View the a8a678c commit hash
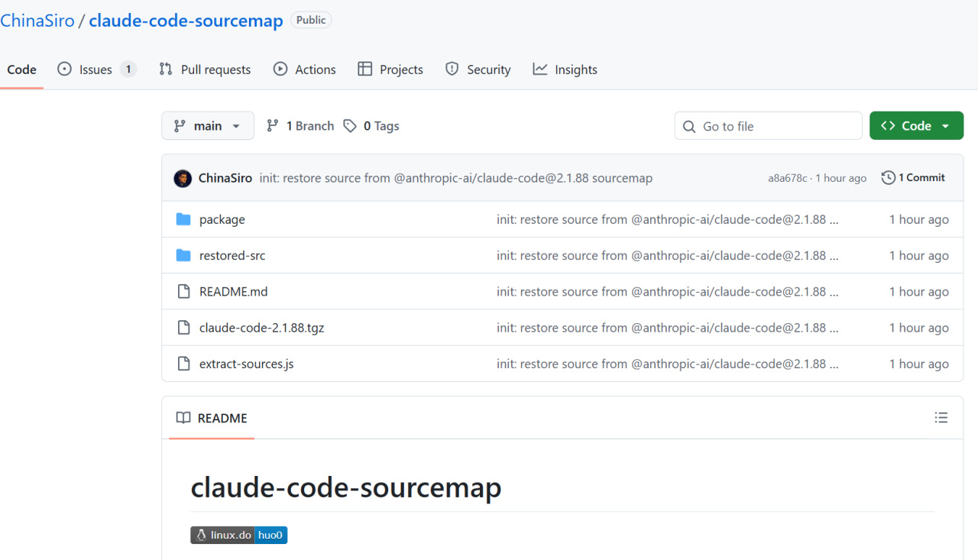Viewport: 978px width, 560px height. (787, 178)
